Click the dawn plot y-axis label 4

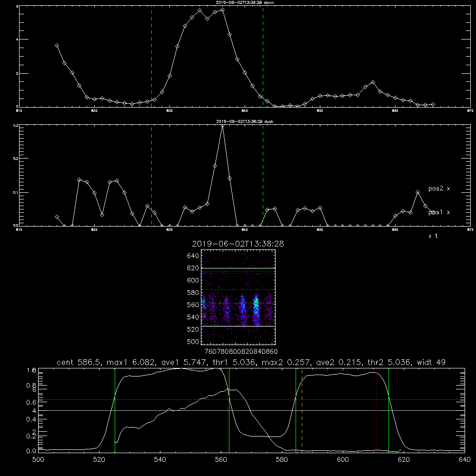pyautogui.click(x=17, y=40)
